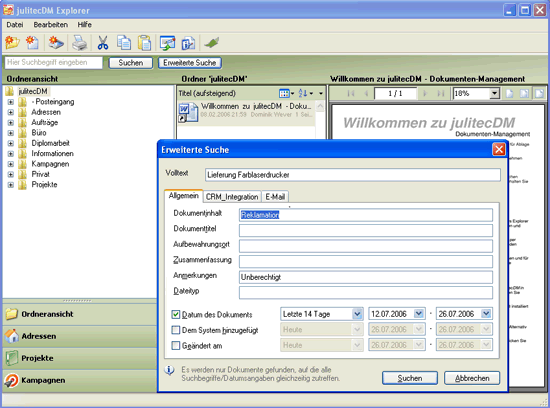The height and width of the screenshot is (408, 550).
Task: Expand the Diplomarbeit tree node
Action: (11, 143)
